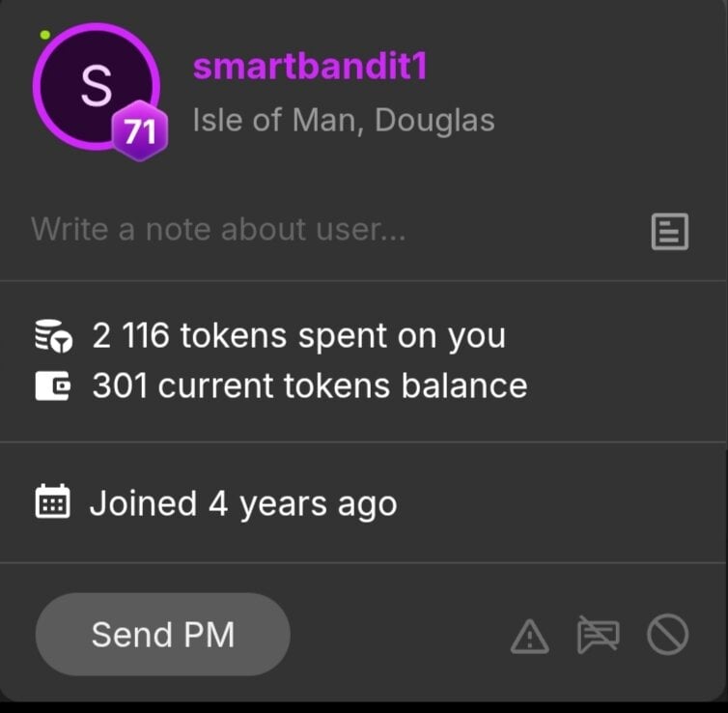The height and width of the screenshot is (713, 728).
Task: Click the Joined 4 years ago text
Action: [x=243, y=503]
